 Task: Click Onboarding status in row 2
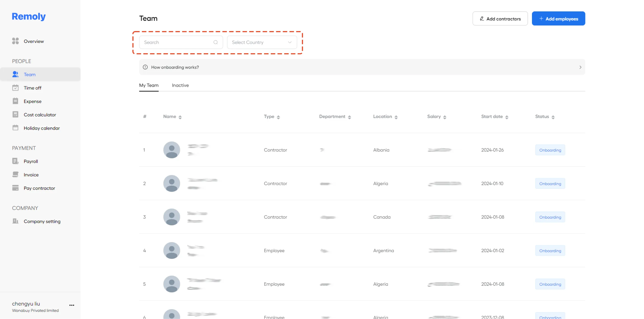coord(550,184)
